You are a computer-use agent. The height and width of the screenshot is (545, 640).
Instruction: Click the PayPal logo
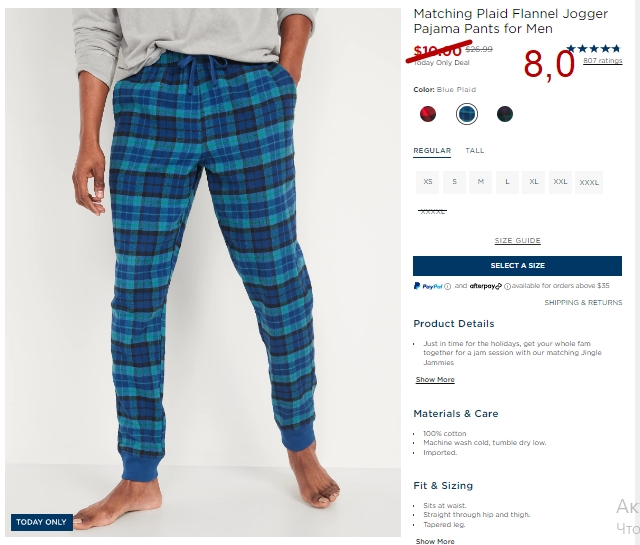(x=428, y=286)
